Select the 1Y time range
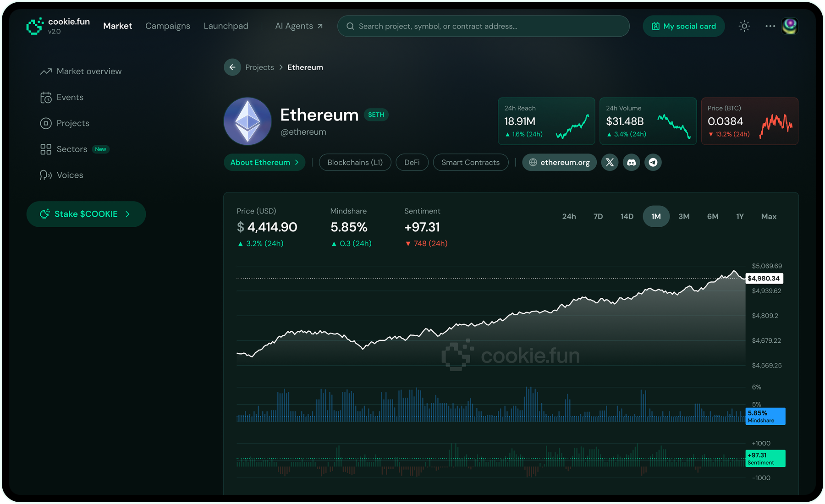Screen dimensions: 825x504 [740, 216]
